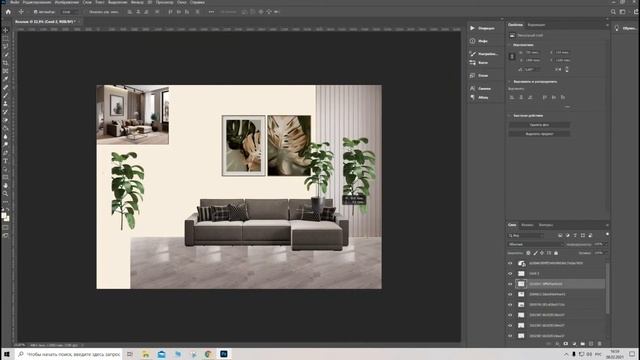Select the Hand tool
This screenshot has width=640, height=360.
5,186
